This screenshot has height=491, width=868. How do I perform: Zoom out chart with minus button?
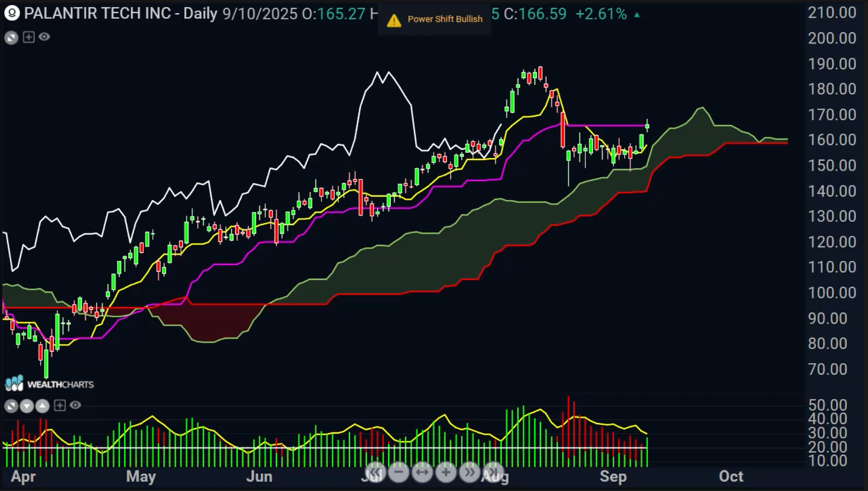(x=398, y=472)
